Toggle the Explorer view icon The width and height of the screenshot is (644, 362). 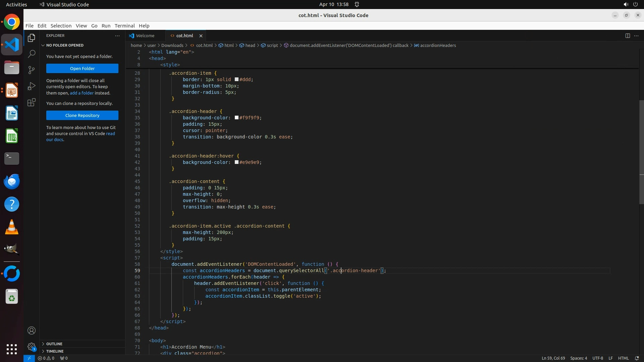click(32, 38)
